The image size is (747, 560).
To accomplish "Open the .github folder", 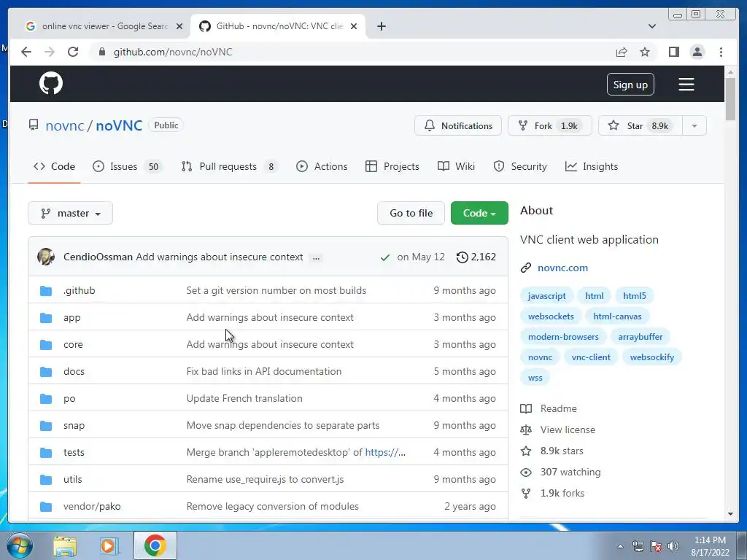I will (x=79, y=290).
